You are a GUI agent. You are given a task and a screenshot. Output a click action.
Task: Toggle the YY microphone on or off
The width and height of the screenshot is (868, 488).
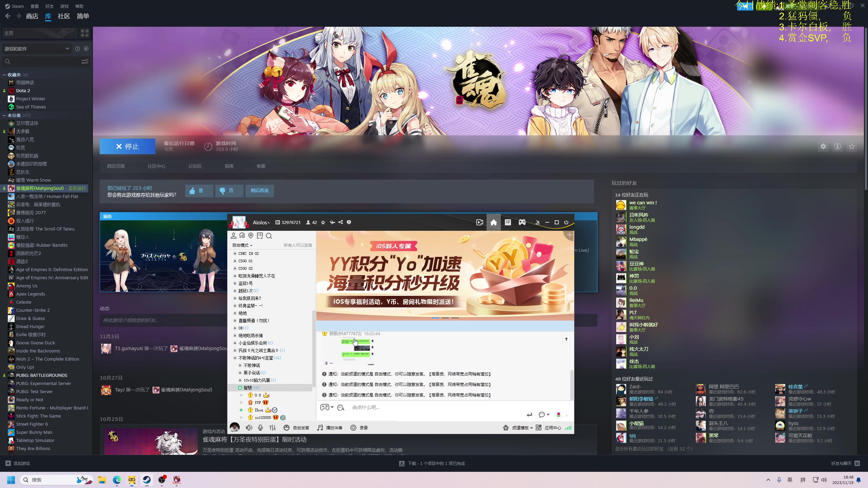click(260, 428)
